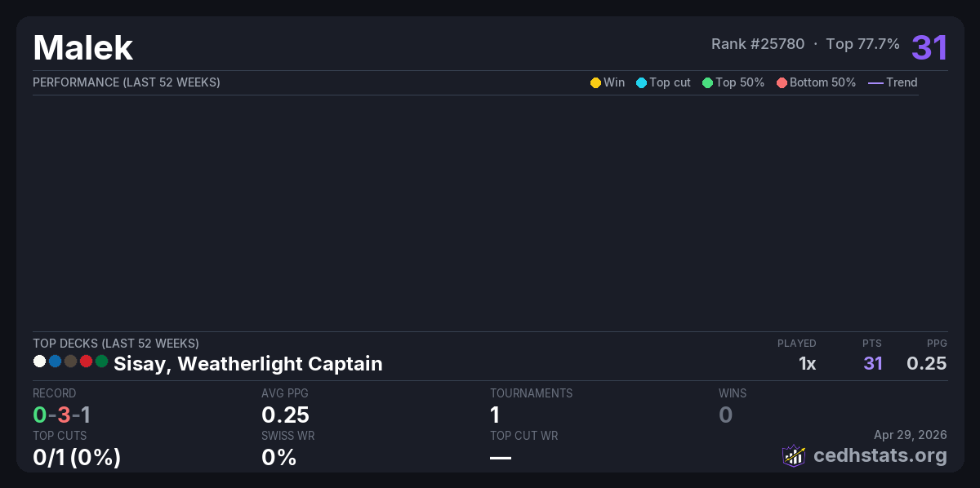
Task: Click the black mana symbol icon
Action: 70,362
